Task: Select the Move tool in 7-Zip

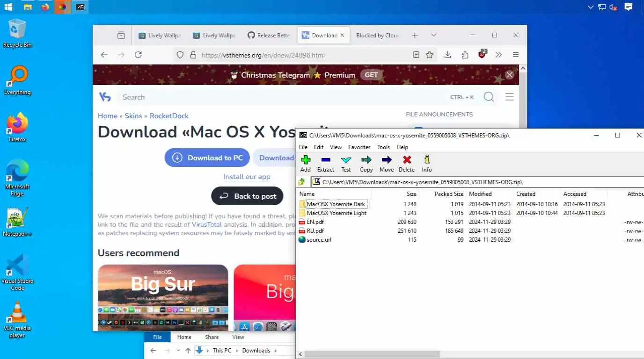Action: tap(386, 164)
